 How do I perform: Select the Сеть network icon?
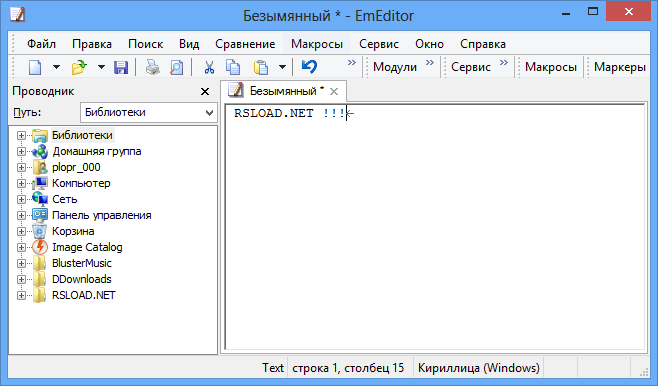40,199
